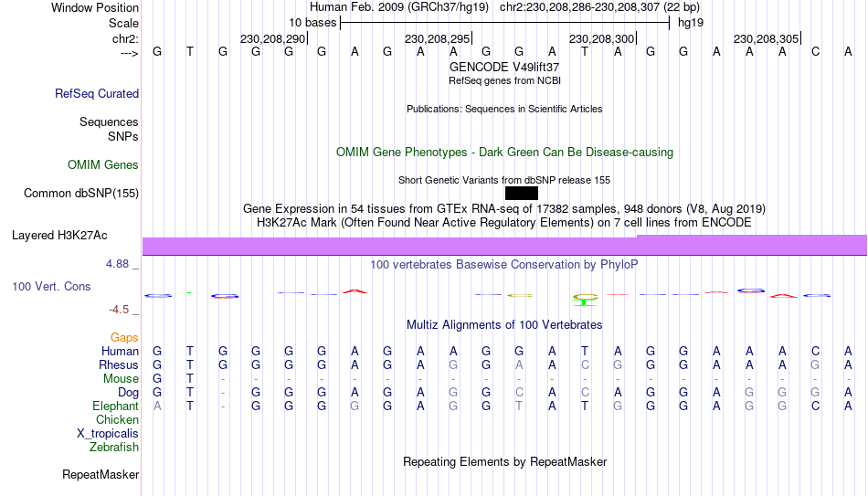This screenshot has height=496, width=868.
Task: Click the RefSeq Curated track label
Action: click(97, 93)
